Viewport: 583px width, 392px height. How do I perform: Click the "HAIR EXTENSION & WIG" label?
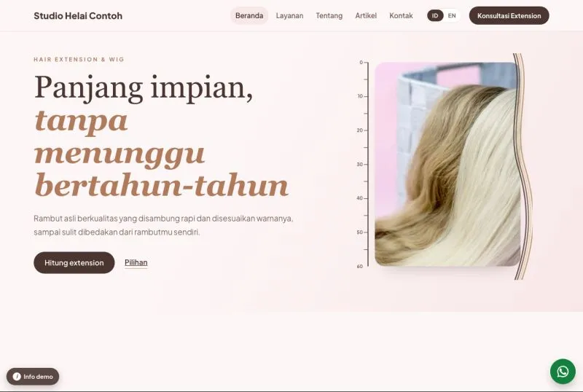[x=79, y=59]
